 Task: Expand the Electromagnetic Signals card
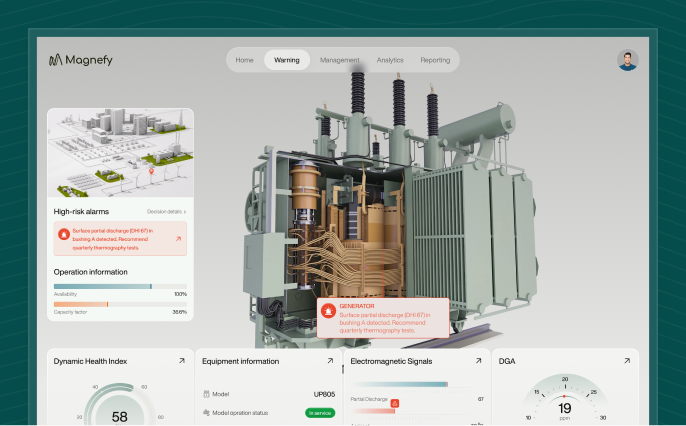[478, 361]
